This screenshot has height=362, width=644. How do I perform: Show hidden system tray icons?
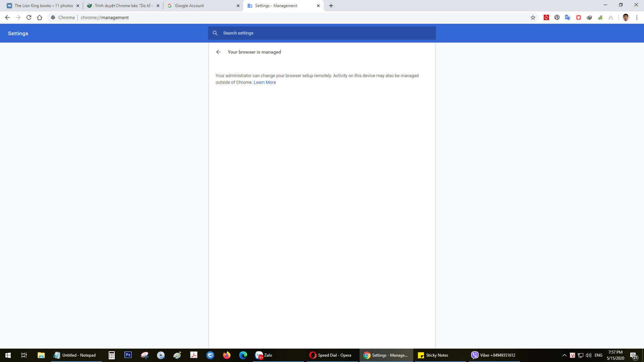coord(564,355)
